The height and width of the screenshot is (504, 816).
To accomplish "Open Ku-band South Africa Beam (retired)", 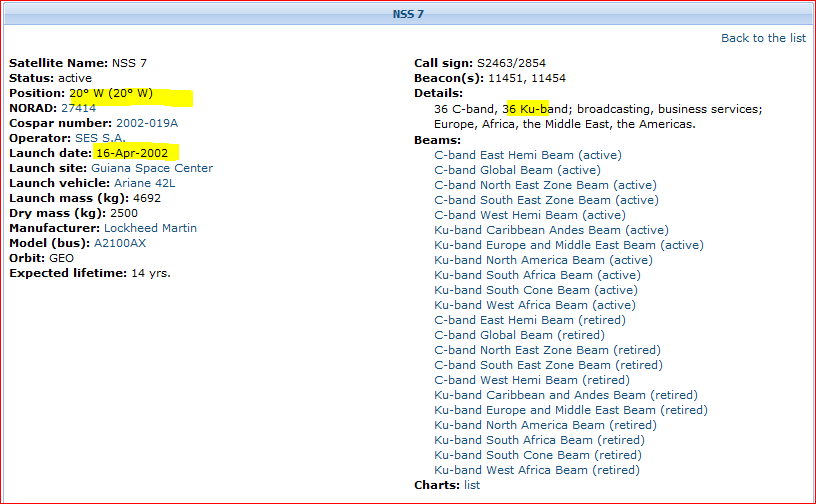I will (539, 440).
